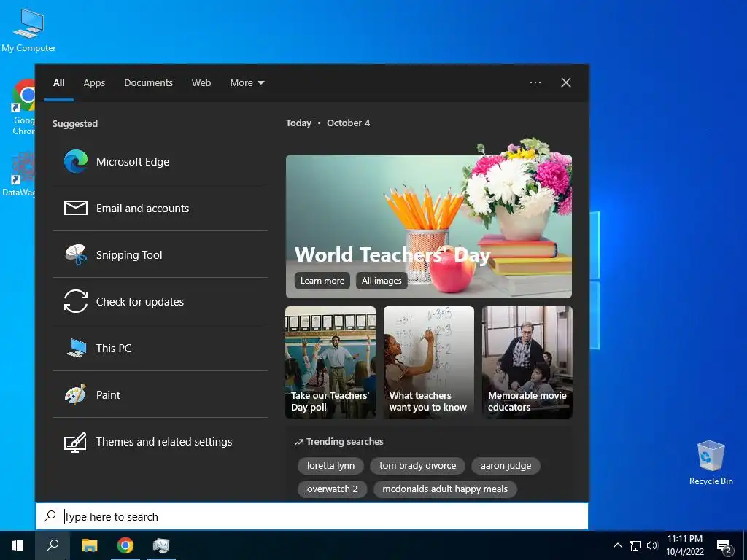This screenshot has width=747, height=560.
Task: Open Memorable movie educators card
Action: (527, 362)
